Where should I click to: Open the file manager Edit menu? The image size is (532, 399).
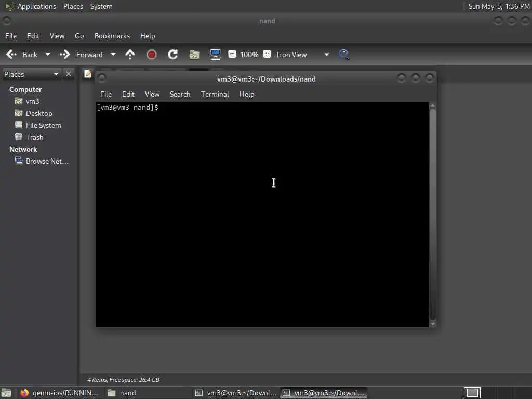[33, 36]
